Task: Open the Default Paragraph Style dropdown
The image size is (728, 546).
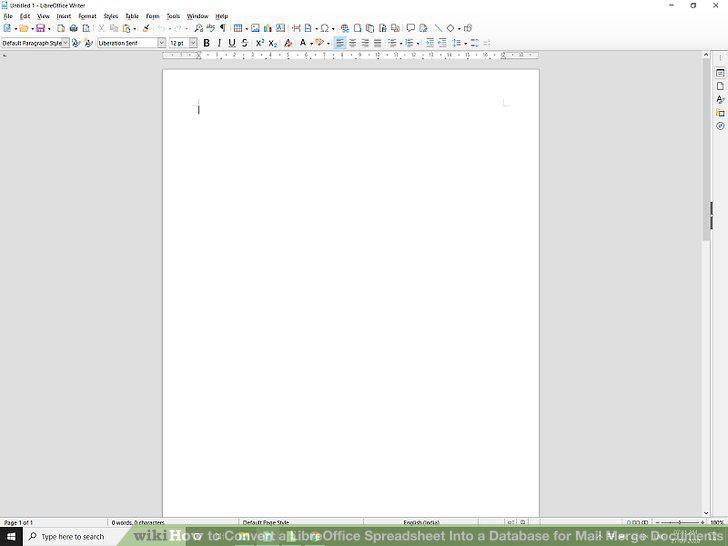Action: [x=66, y=43]
